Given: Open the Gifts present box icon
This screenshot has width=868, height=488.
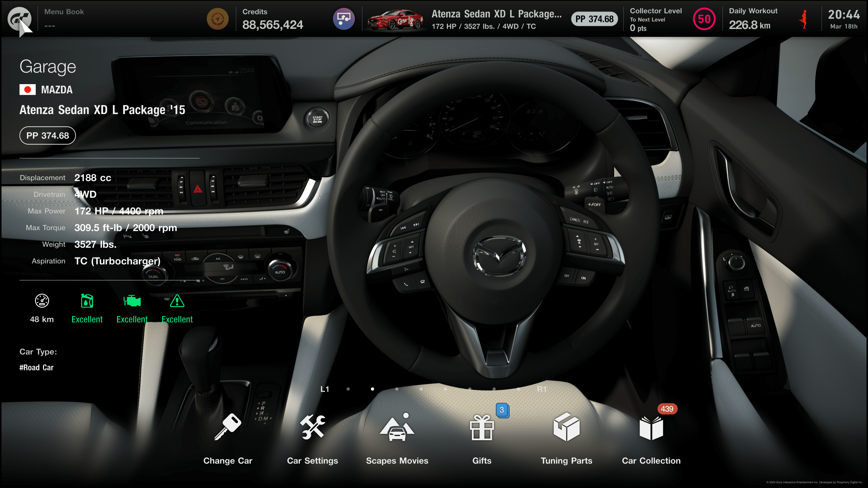Looking at the screenshot, I should pos(482,428).
